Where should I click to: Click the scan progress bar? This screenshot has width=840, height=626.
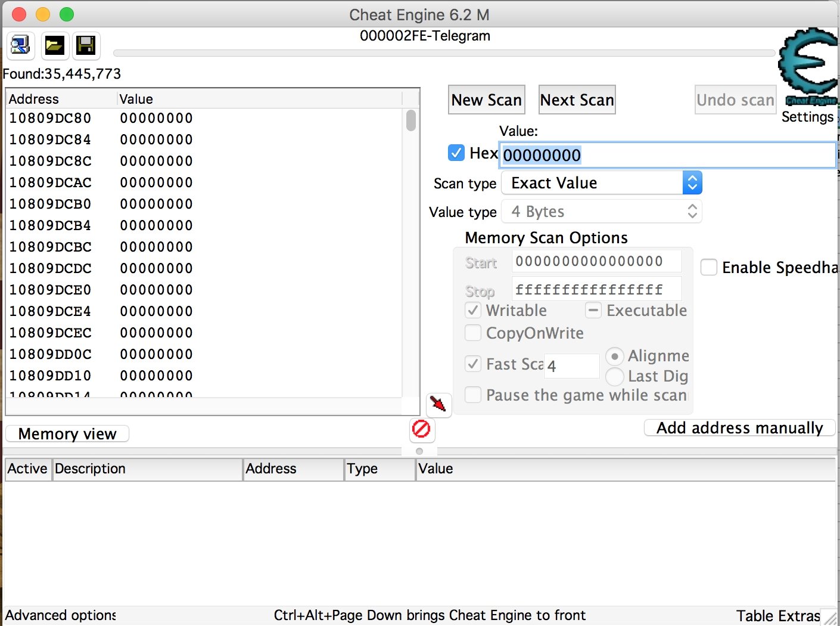pos(444,53)
